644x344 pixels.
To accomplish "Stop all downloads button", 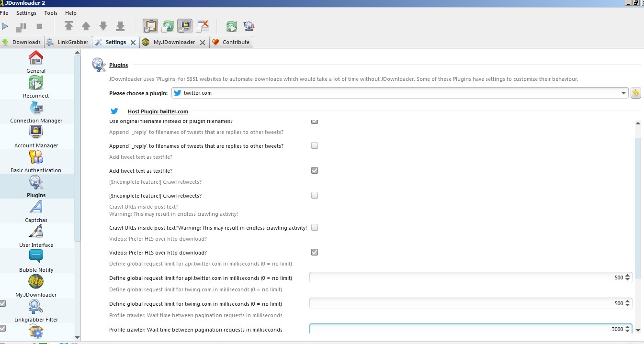I will tap(40, 27).
